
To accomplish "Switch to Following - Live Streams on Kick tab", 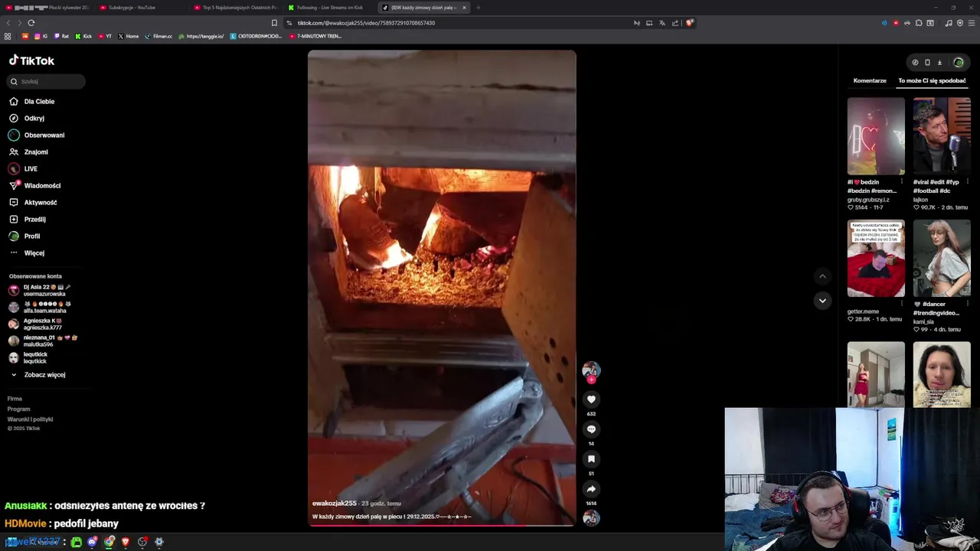I will click(x=330, y=8).
